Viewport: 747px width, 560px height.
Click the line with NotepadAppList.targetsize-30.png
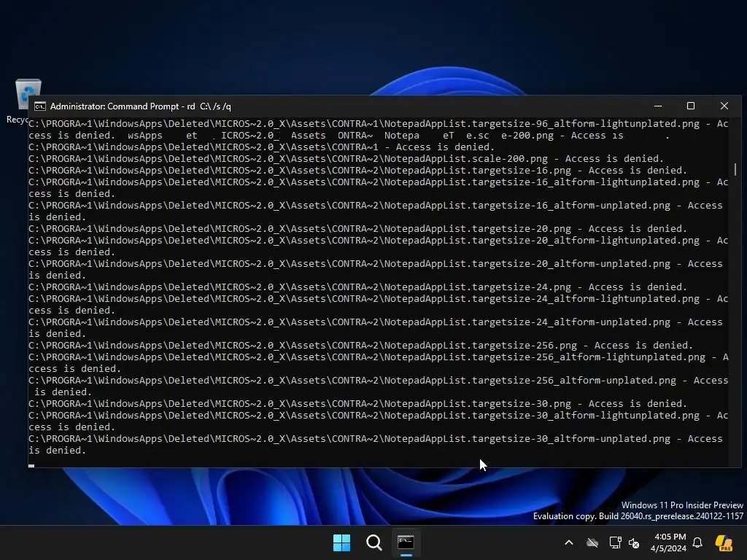click(x=357, y=404)
